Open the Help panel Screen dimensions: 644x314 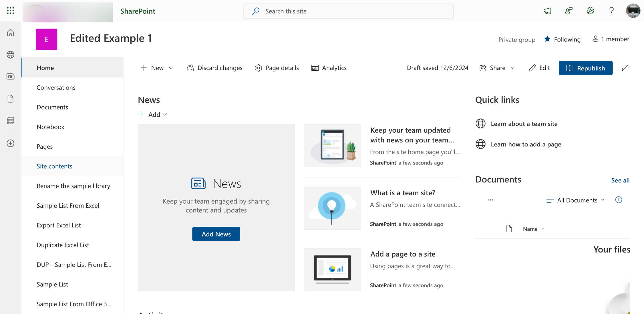(x=611, y=11)
